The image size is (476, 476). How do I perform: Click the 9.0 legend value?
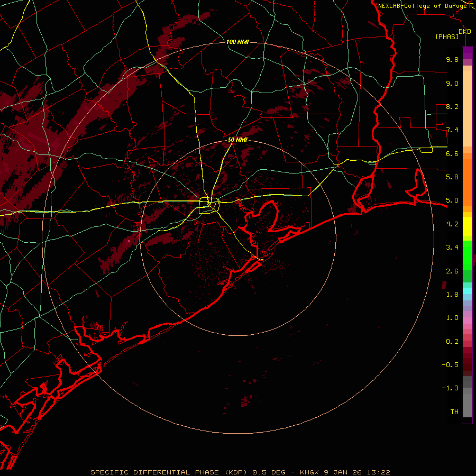tap(452, 83)
